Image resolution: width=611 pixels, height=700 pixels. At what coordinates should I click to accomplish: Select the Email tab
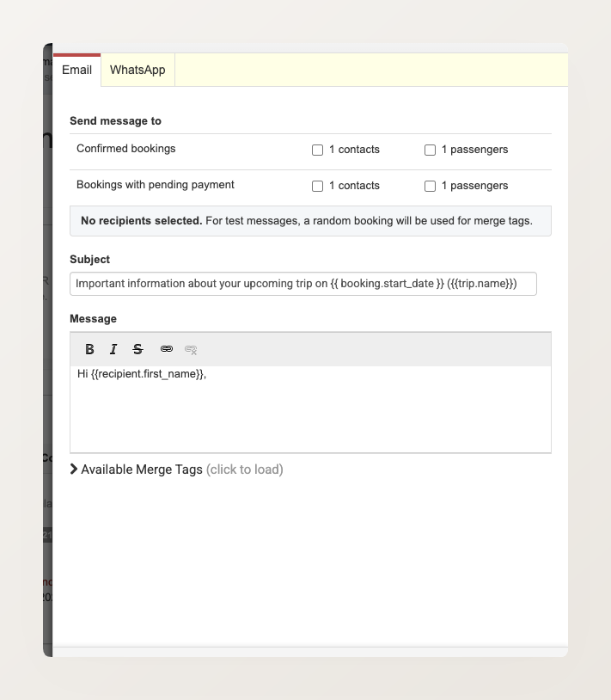76,71
